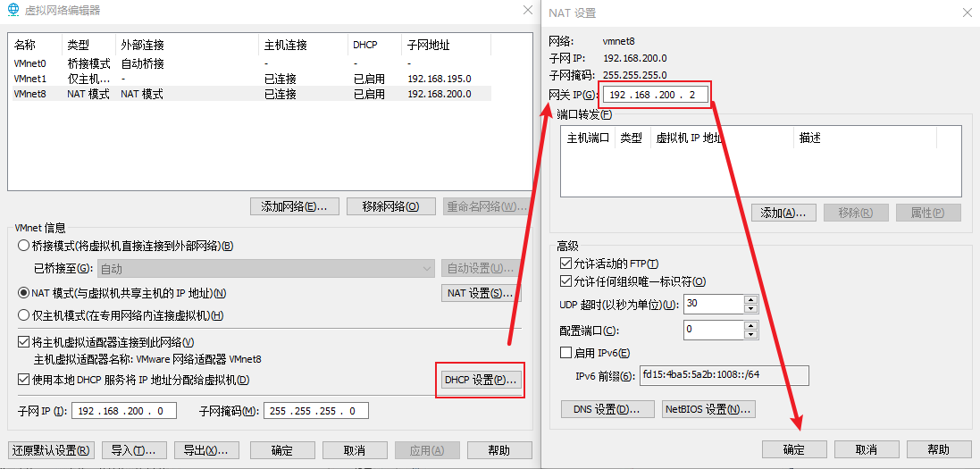
Task: Select the bridged mode radio button
Action: tap(23, 246)
